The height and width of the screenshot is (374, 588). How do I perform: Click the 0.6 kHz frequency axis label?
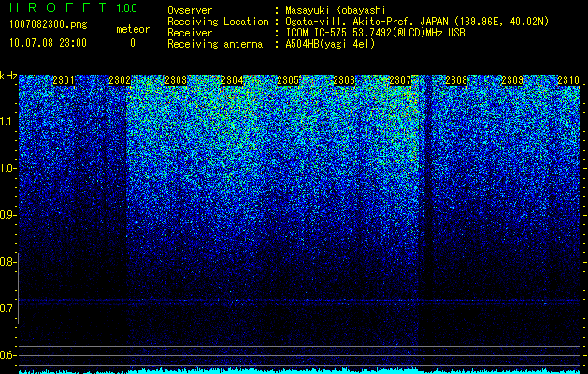7,355
